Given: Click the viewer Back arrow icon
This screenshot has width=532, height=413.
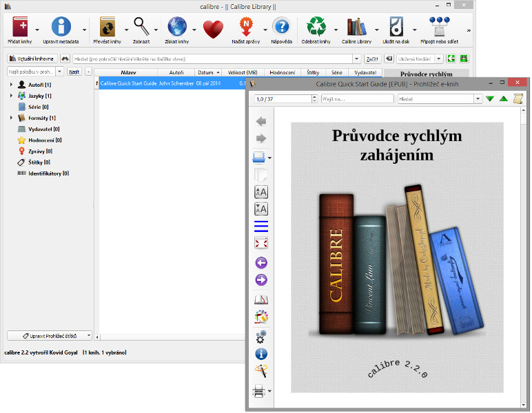Looking at the screenshot, I should tap(261, 121).
